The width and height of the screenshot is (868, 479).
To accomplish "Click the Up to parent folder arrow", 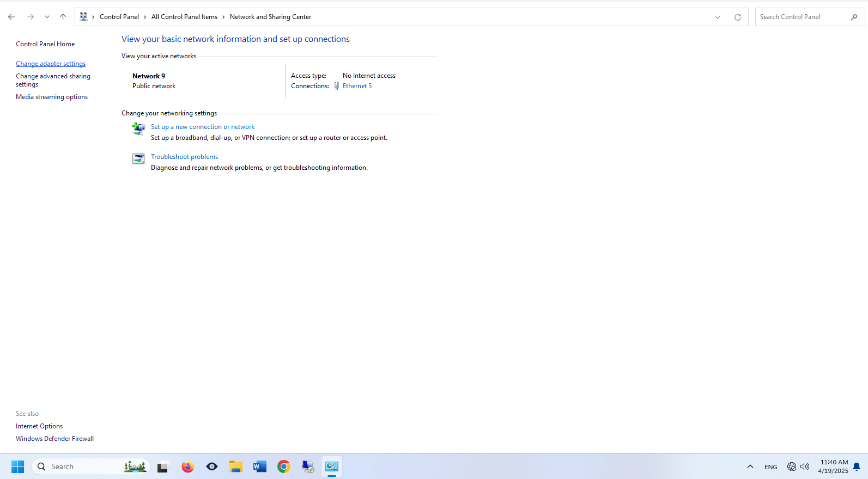I will [x=63, y=17].
